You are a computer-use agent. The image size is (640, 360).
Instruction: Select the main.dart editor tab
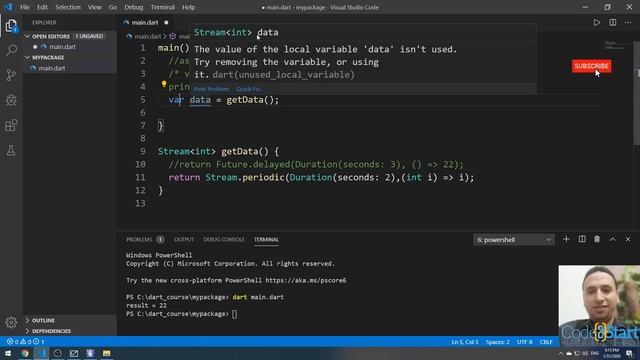click(145, 22)
